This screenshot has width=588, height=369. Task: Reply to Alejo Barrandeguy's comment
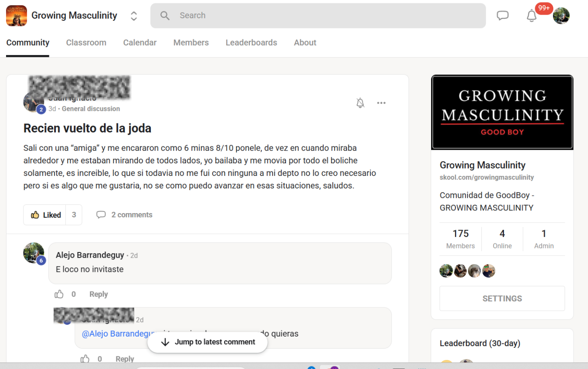coord(98,295)
